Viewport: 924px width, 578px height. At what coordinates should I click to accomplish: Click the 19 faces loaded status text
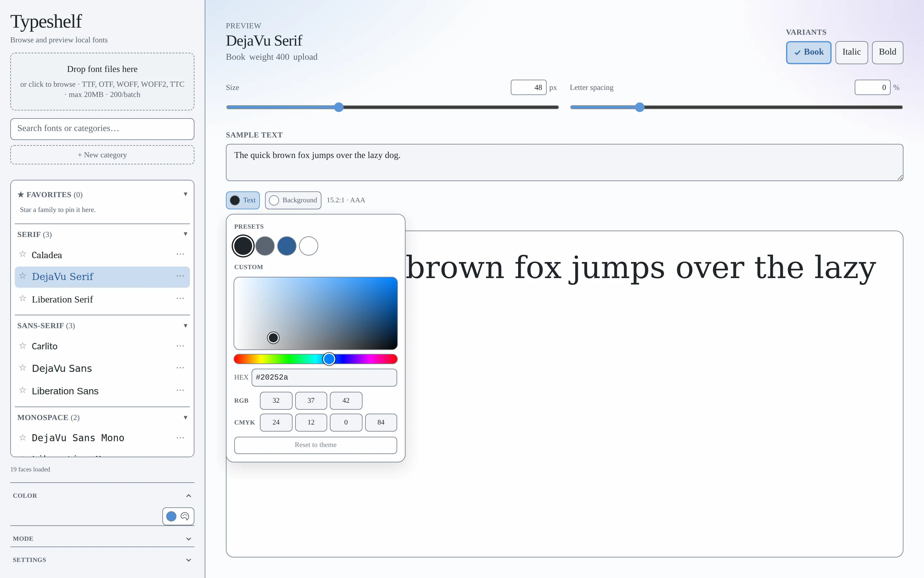click(30, 469)
